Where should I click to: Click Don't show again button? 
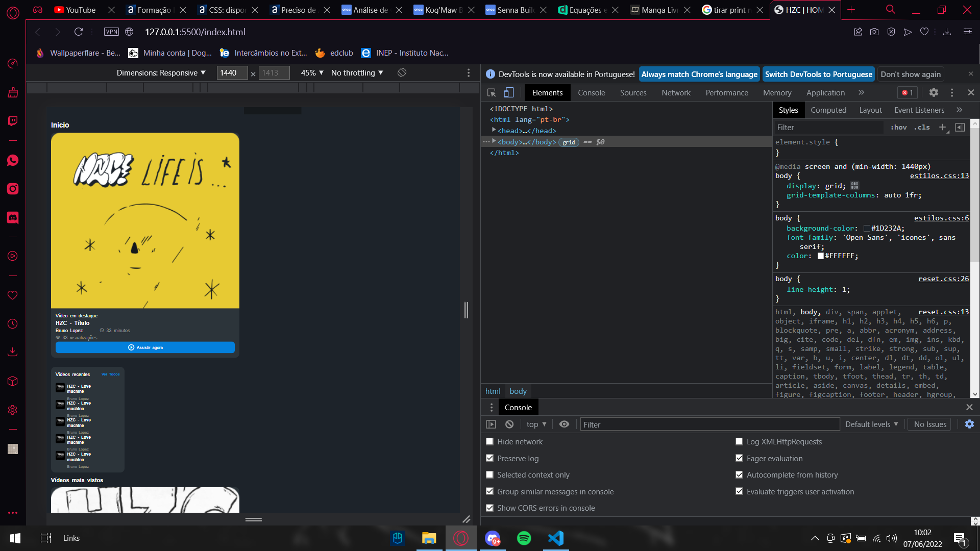(x=911, y=74)
